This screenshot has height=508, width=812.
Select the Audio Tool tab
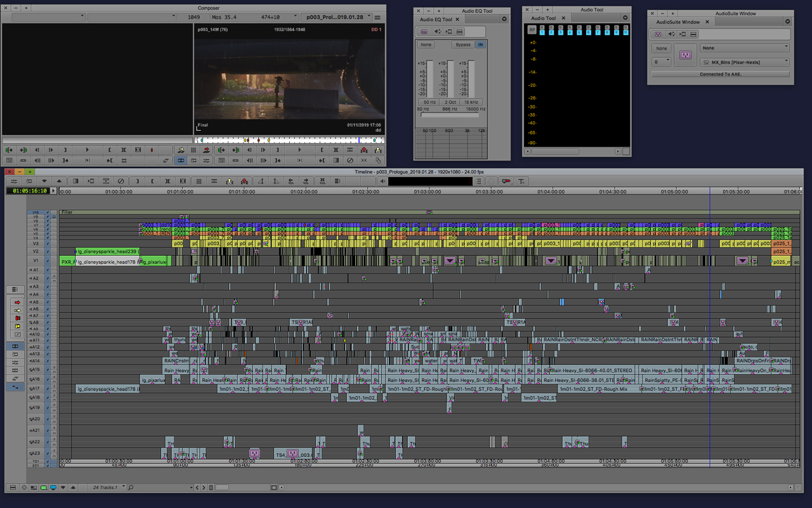(x=547, y=18)
